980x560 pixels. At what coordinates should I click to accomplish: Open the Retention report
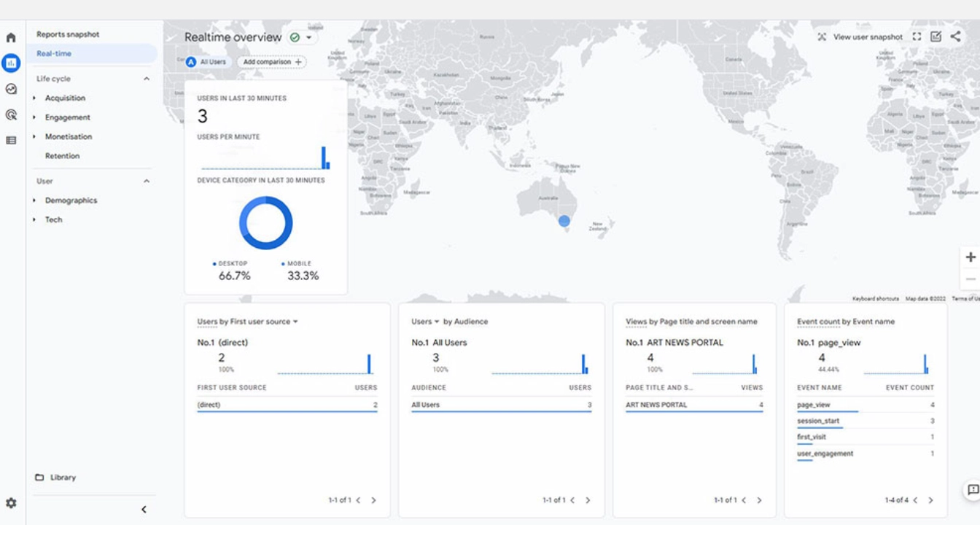point(62,156)
